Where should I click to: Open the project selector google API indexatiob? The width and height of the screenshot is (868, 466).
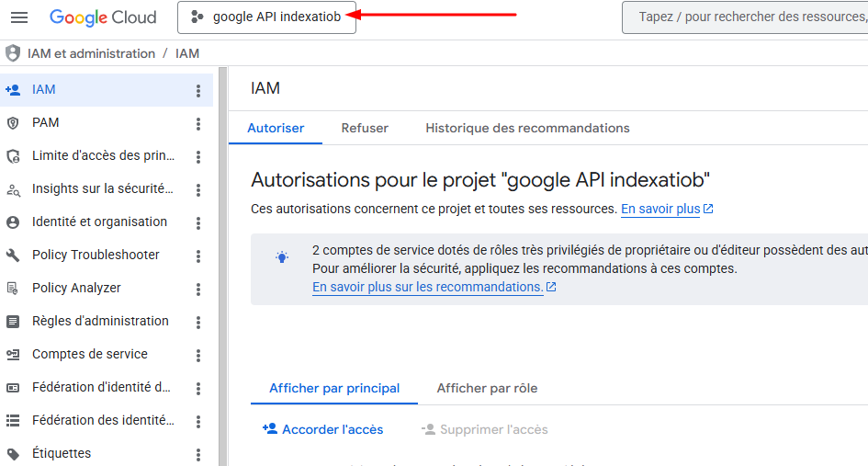(266, 17)
